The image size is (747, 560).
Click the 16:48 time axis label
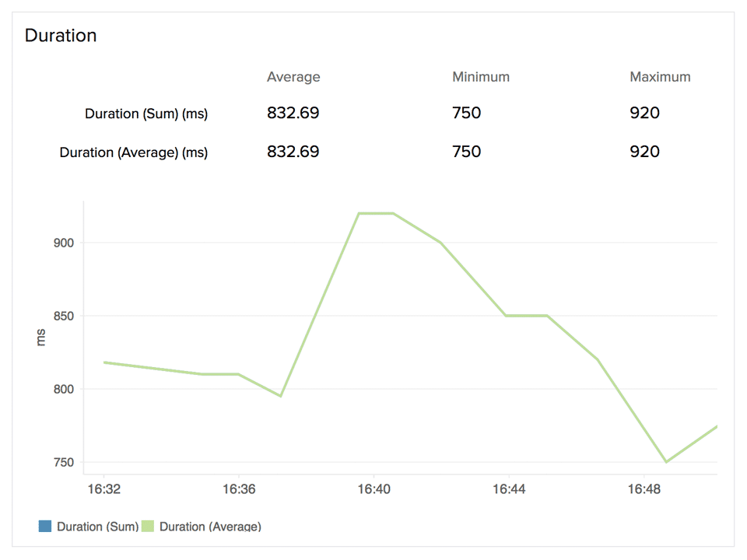coord(644,489)
